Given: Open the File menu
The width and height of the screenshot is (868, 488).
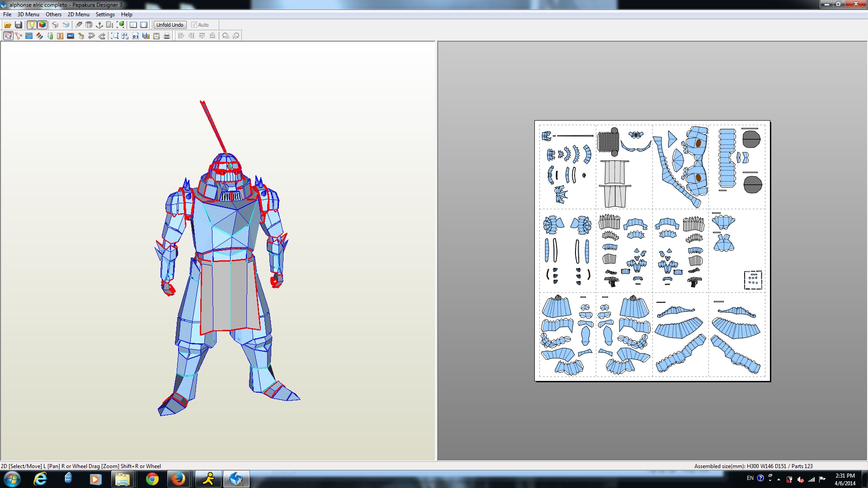Looking at the screenshot, I should pos(7,14).
